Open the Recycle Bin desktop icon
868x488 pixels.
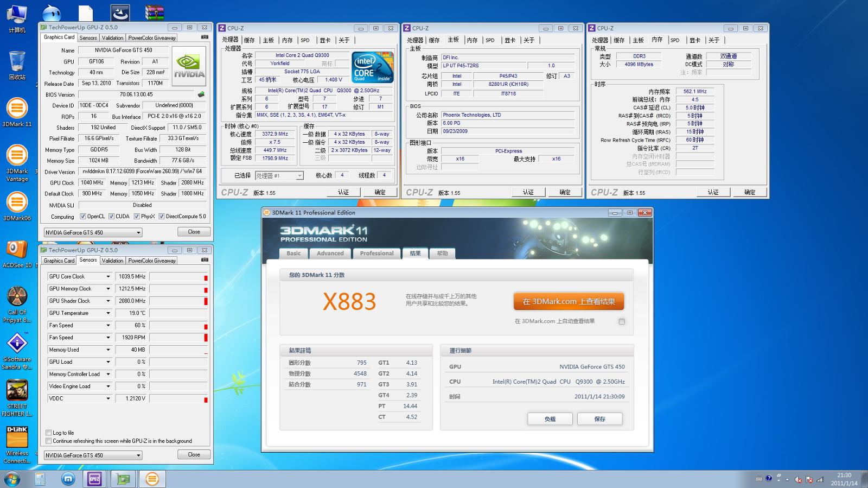click(17, 66)
